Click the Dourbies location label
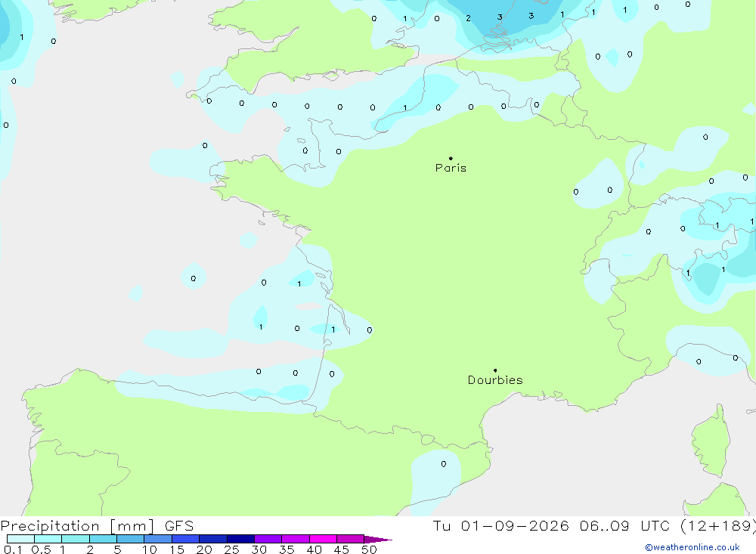The height and width of the screenshot is (554, 756). 495,380
